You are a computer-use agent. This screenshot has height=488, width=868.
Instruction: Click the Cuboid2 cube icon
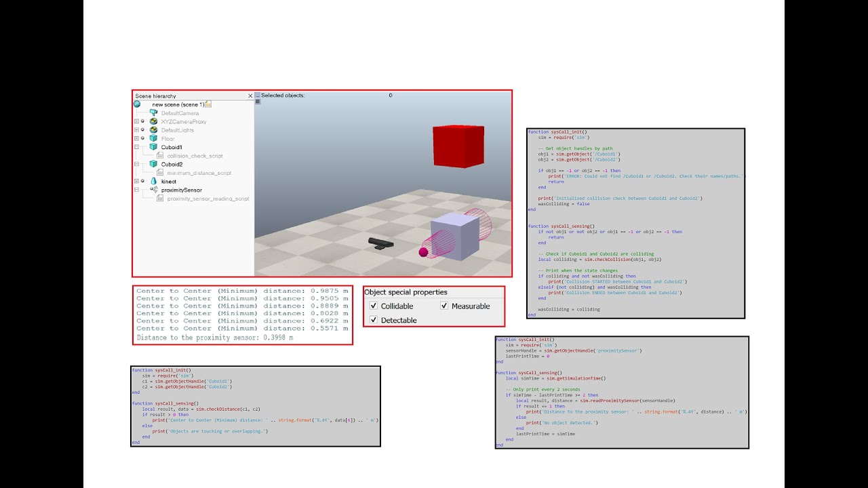click(153, 164)
